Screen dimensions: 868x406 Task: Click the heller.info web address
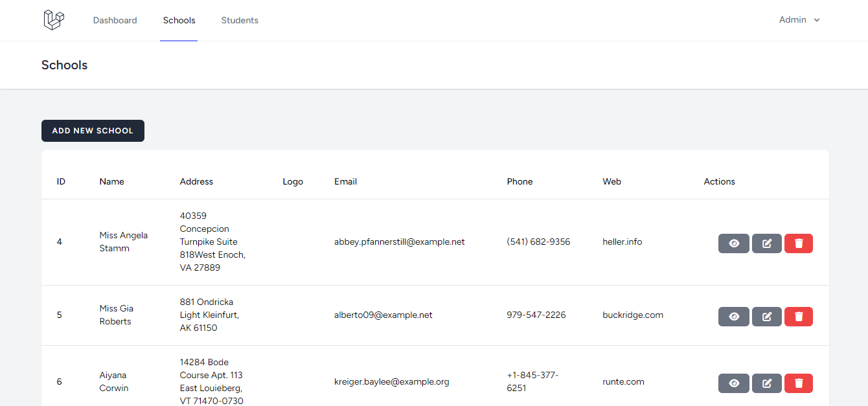pos(622,242)
